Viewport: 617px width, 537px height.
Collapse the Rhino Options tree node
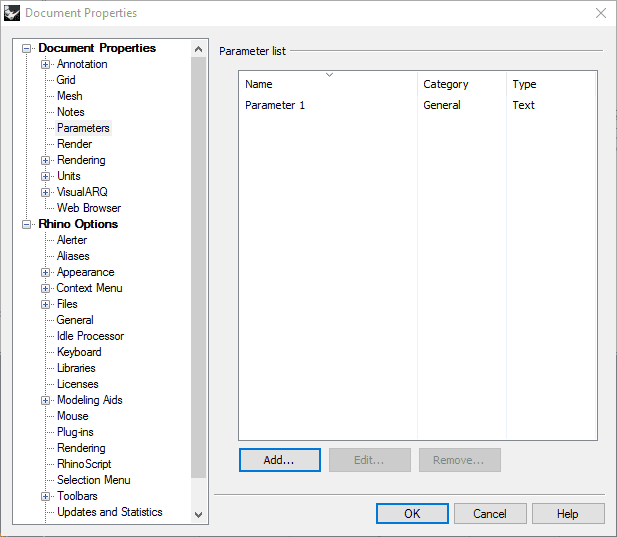(x=26, y=224)
